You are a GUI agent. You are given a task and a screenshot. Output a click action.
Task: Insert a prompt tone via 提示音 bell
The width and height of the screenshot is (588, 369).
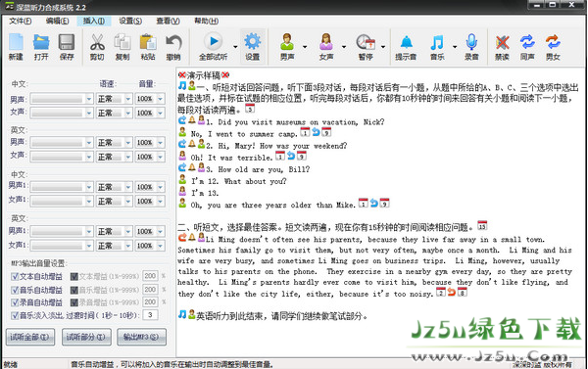pyautogui.click(x=406, y=47)
